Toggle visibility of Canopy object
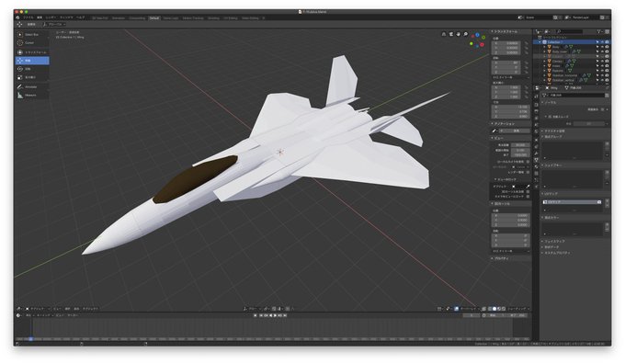625x364 pixels. (602, 61)
